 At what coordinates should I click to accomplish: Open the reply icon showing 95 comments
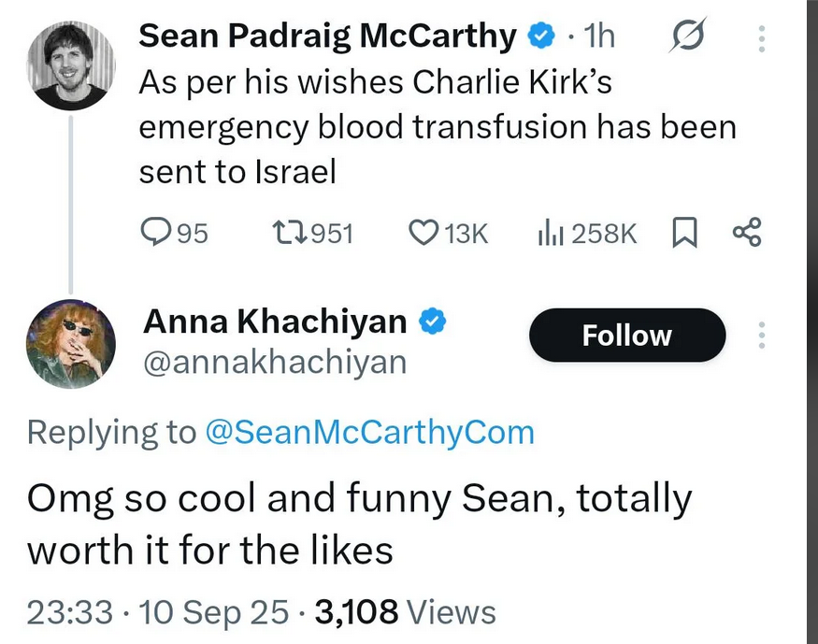point(155,233)
